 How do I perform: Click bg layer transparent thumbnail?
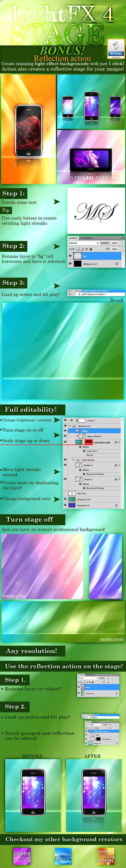[x=78, y=256]
